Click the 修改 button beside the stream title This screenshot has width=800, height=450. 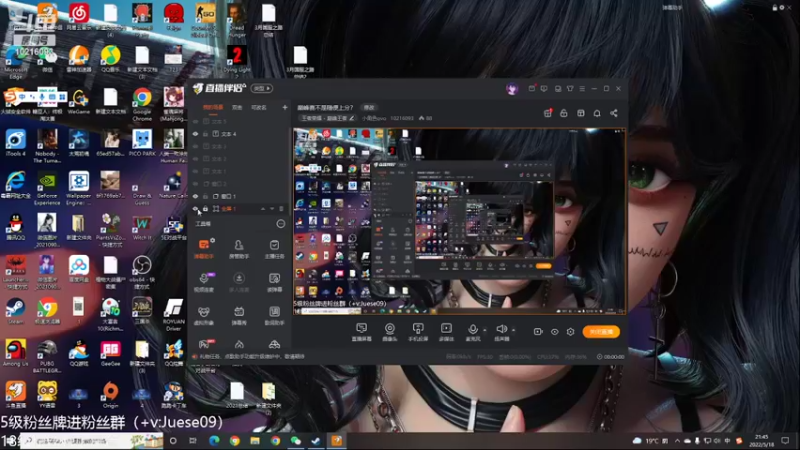pos(369,107)
